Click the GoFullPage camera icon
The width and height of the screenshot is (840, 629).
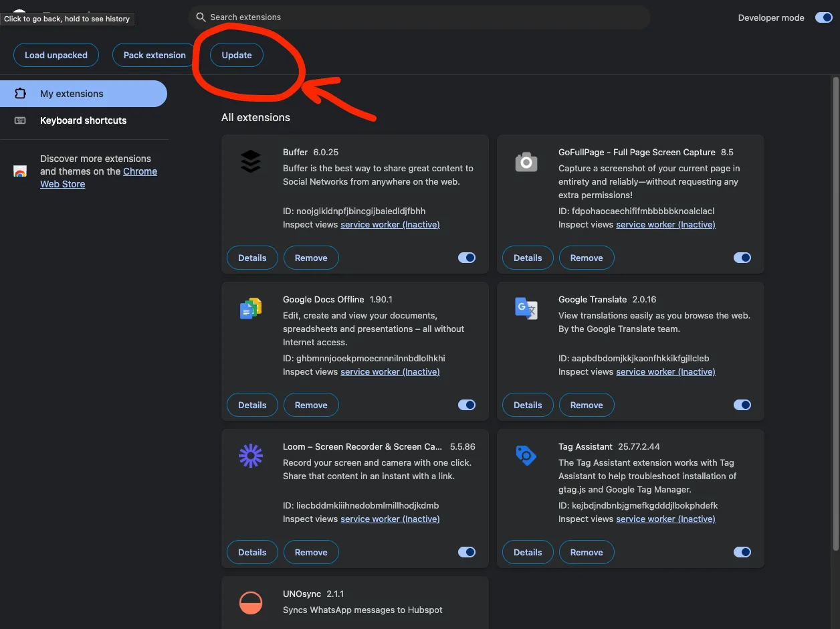[526, 161]
